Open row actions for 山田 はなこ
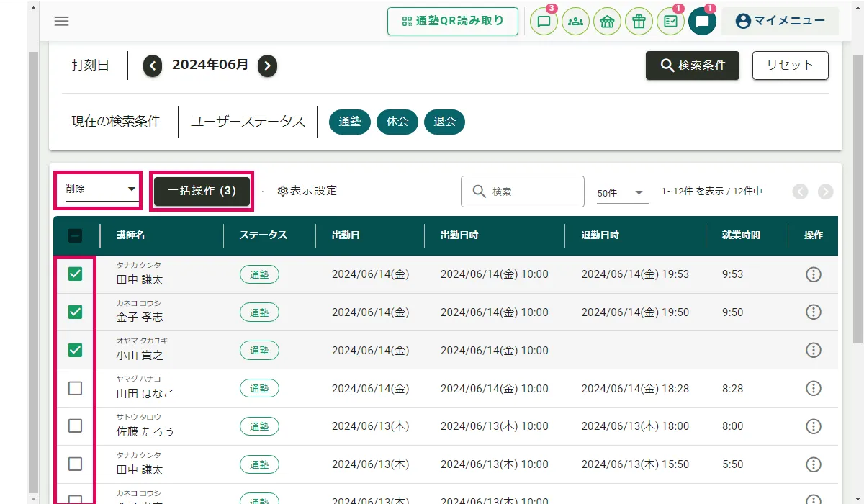This screenshot has height=504, width=864. pos(814,388)
